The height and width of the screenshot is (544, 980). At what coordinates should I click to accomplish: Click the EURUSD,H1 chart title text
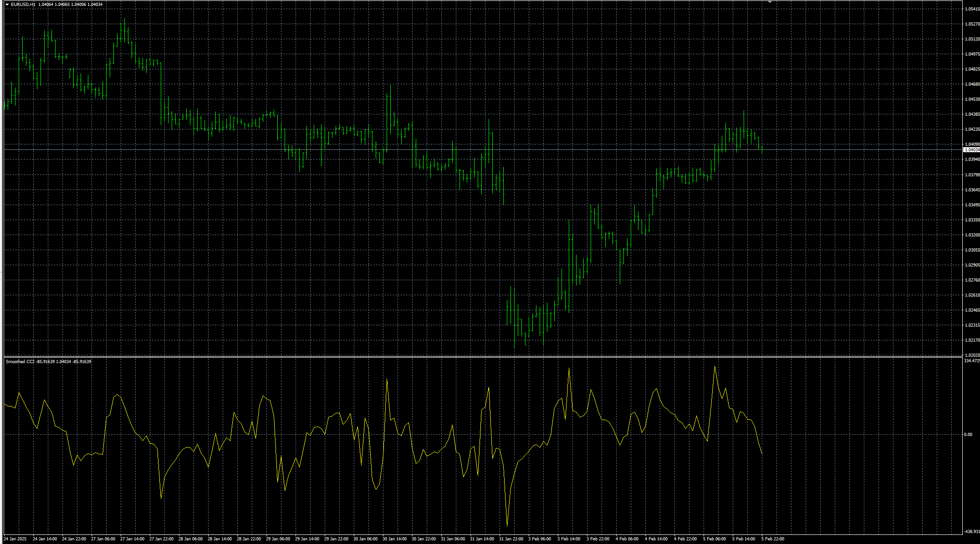pos(23,5)
